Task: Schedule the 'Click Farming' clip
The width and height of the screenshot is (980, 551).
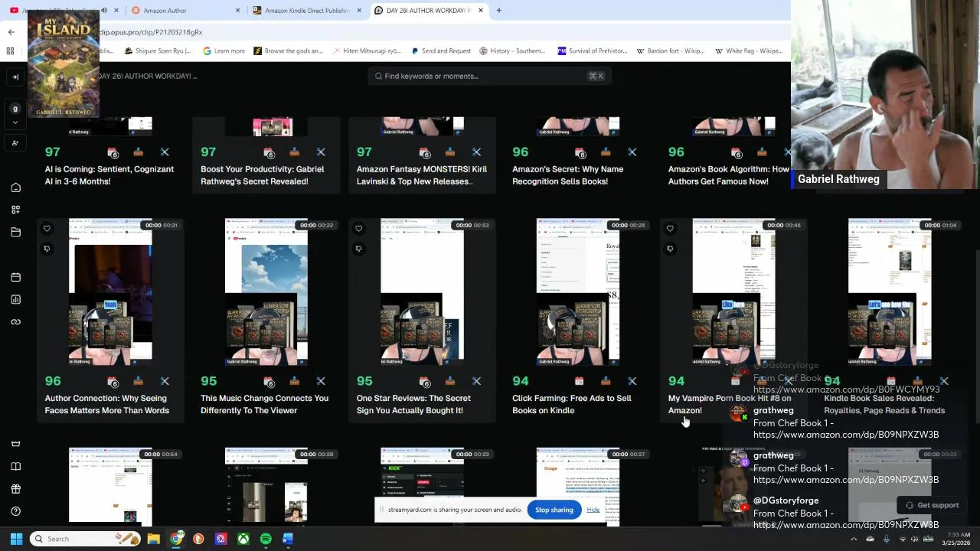Action: pyautogui.click(x=580, y=381)
